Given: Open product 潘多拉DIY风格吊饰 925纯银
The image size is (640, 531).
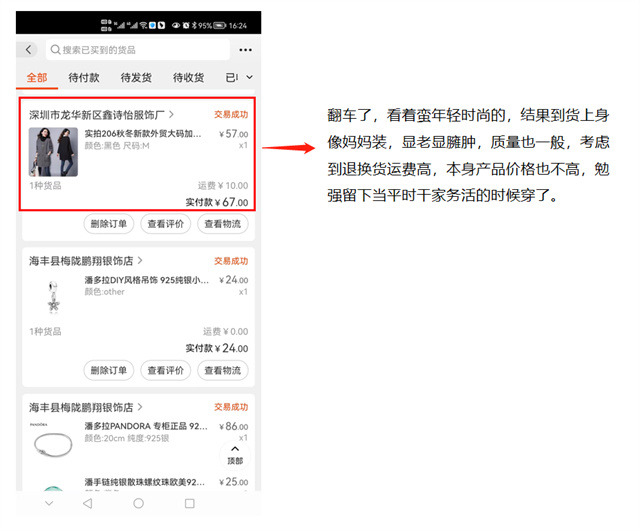Looking at the screenshot, I should [x=147, y=280].
